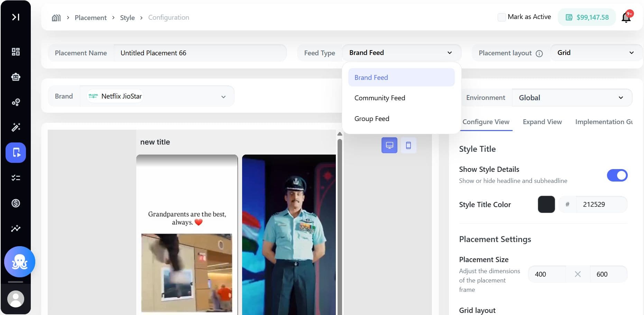Click the robot icon in sidebar
This screenshot has width=644, height=315.
16,77
